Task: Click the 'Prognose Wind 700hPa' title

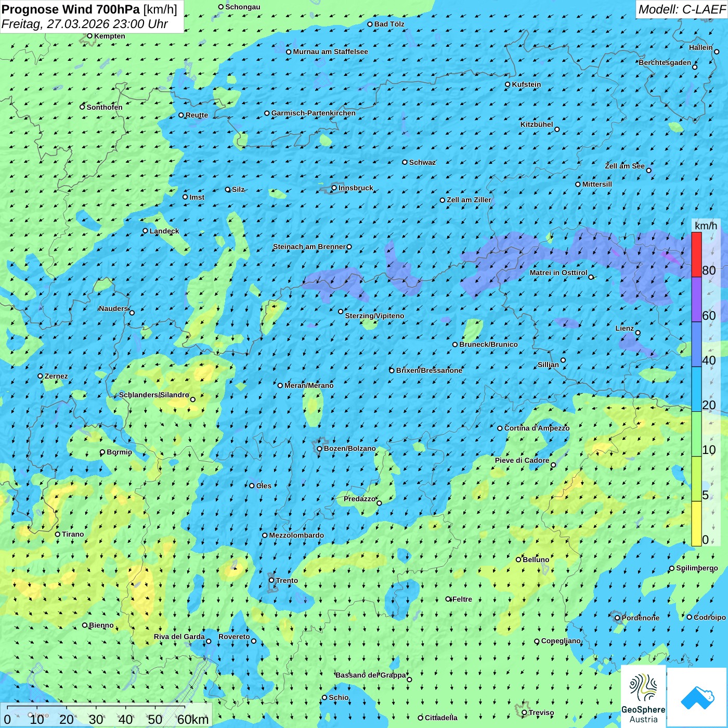Action: coord(71,9)
